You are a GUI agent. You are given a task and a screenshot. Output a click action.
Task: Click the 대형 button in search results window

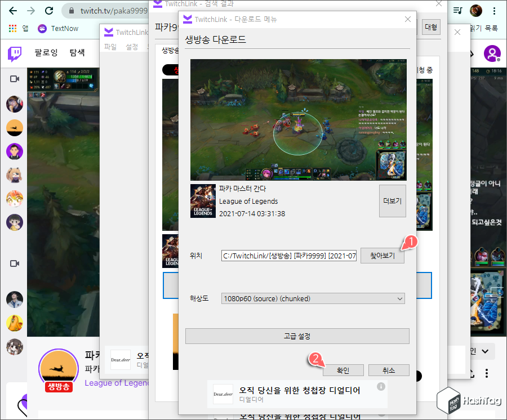431,27
